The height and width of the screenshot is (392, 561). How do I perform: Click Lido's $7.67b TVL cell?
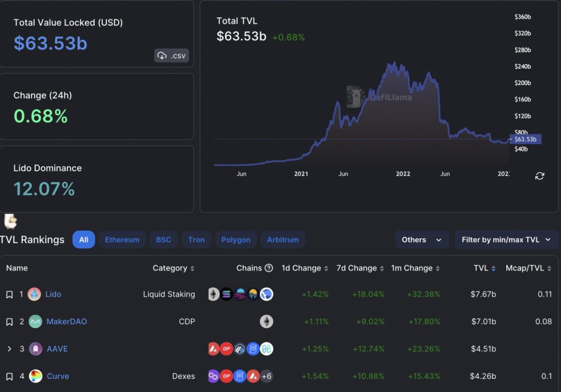pyautogui.click(x=483, y=294)
